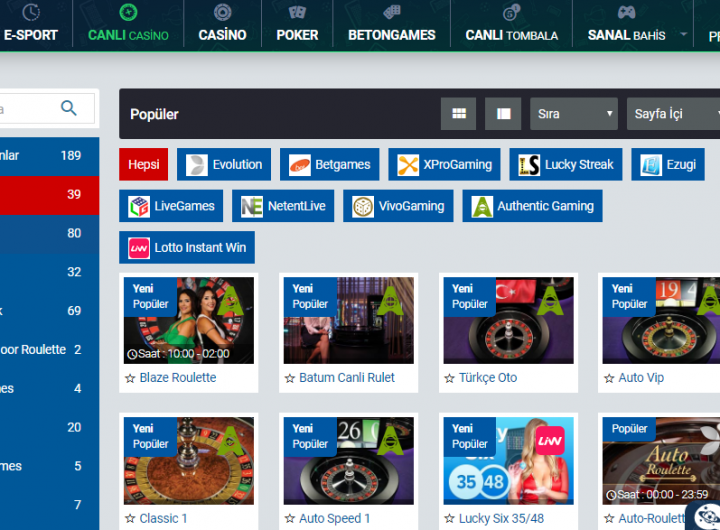Filter games by VivoGaming
Image resolution: width=720 pixels, height=530 pixels.
[398, 206]
